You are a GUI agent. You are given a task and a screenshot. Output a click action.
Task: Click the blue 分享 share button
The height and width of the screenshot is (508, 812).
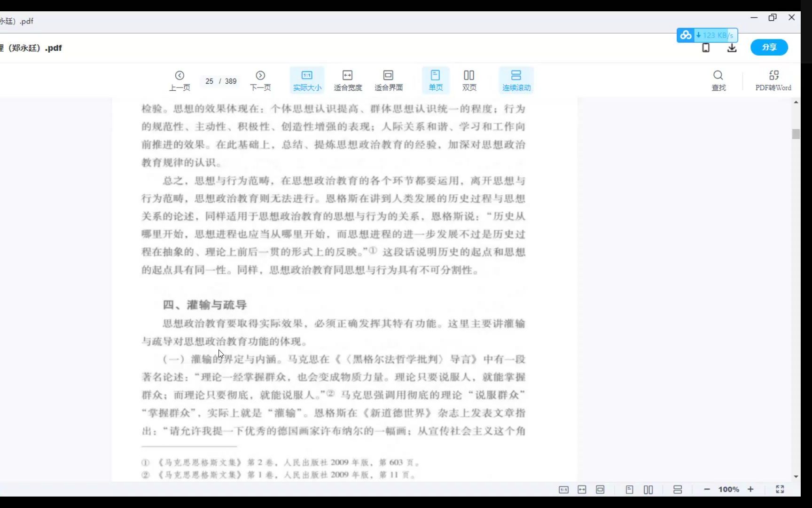click(x=769, y=47)
